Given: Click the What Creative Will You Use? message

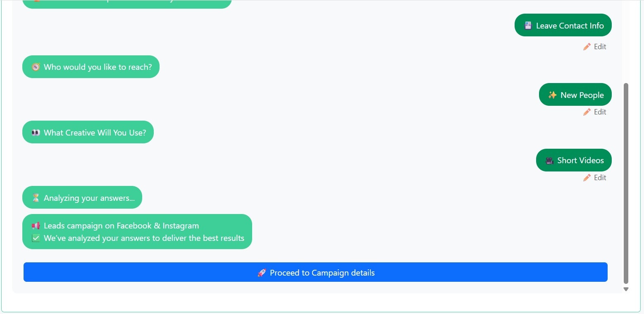Looking at the screenshot, I should click(88, 132).
